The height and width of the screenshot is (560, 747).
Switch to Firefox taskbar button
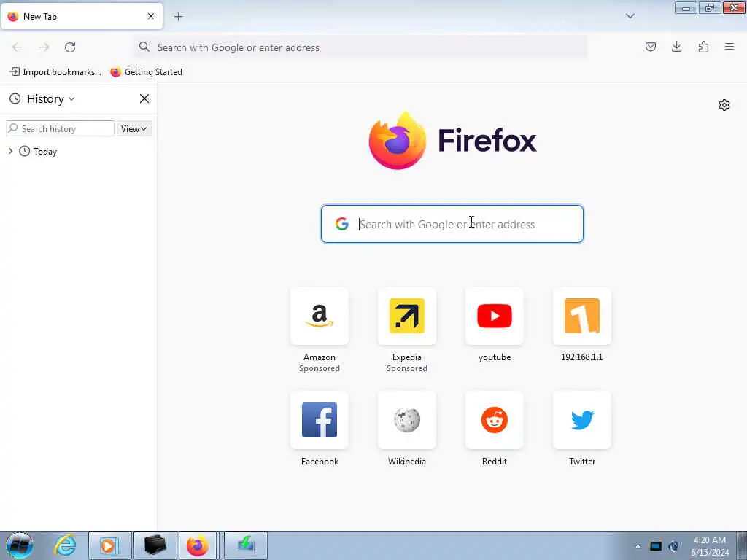(198, 545)
